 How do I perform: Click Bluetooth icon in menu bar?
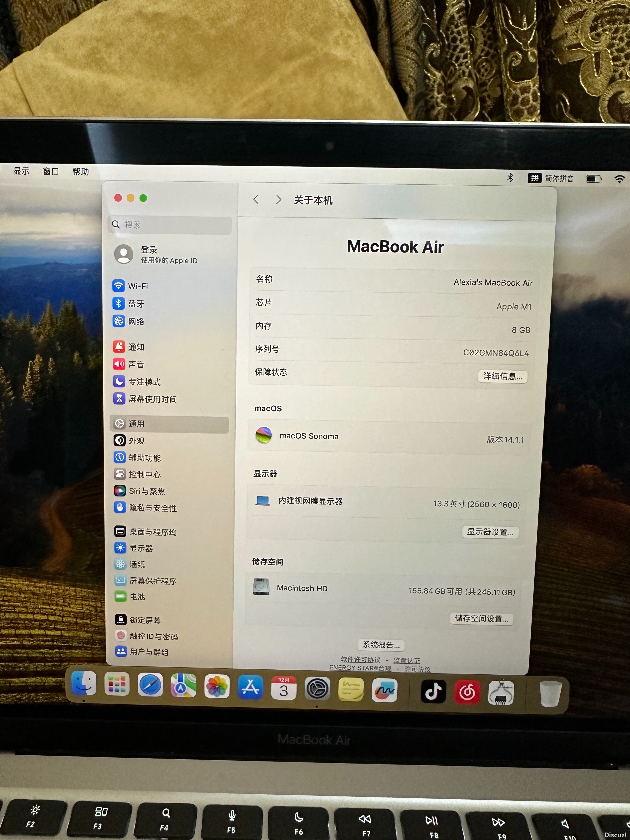tap(510, 177)
